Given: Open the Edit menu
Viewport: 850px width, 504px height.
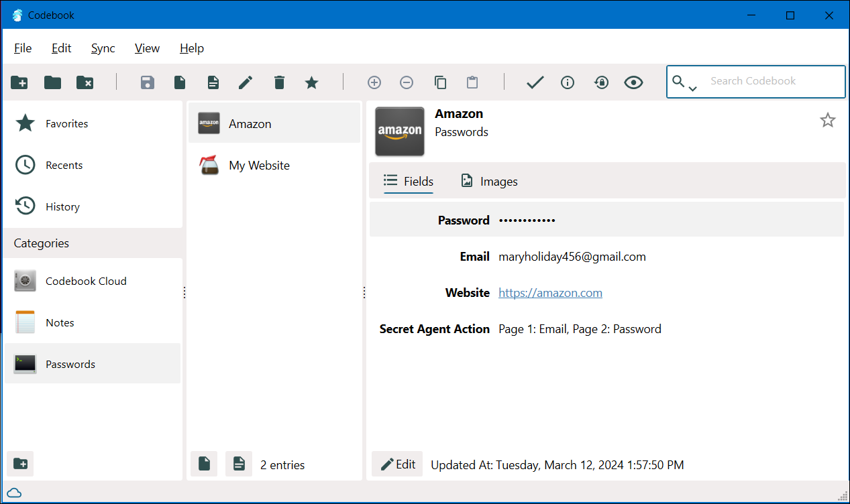Looking at the screenshot, I should tap(62, 48).
